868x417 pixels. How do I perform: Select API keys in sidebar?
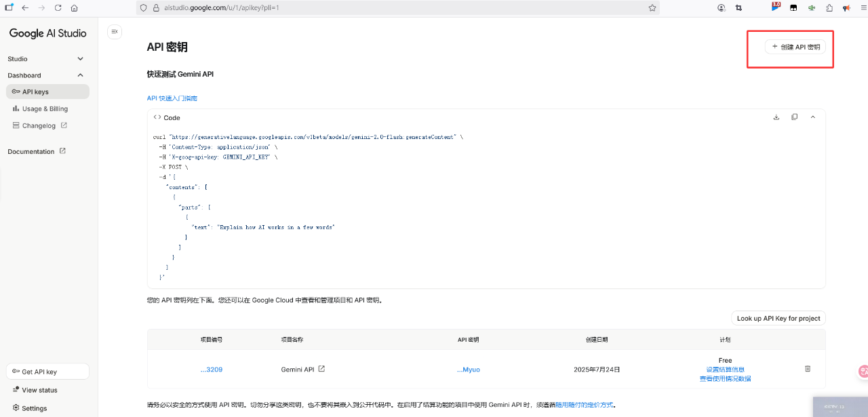[47, 92]
